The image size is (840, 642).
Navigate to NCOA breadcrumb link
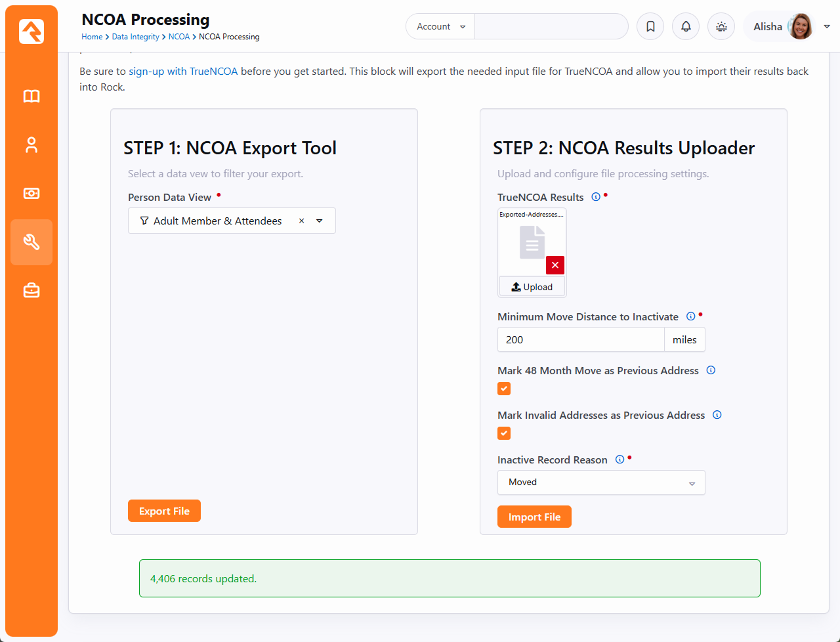coord(178,37)
